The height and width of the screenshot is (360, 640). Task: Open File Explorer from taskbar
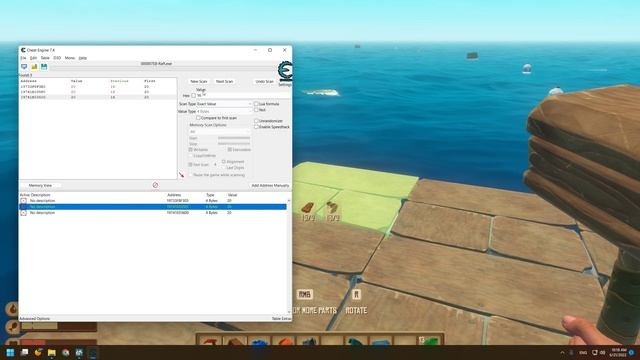pyautogui.click(x=51, y=352)
